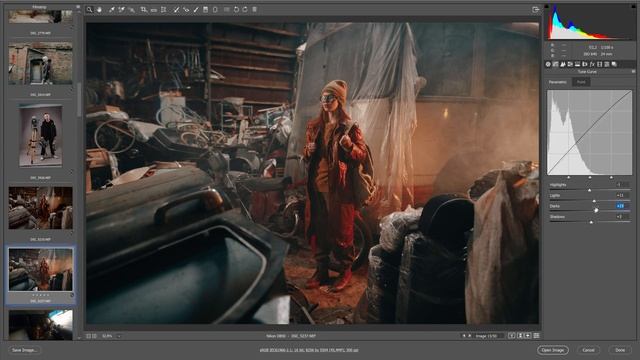The width and height of the screenshot is (640, 360).
Task: Select the Straighten tool
Action: (x=153, y=10)
